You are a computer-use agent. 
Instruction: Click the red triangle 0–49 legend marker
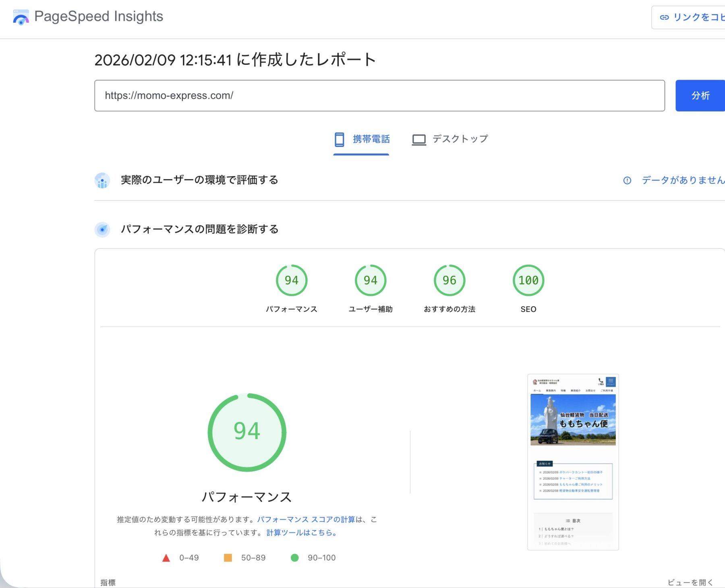click(x=166, y=558)
